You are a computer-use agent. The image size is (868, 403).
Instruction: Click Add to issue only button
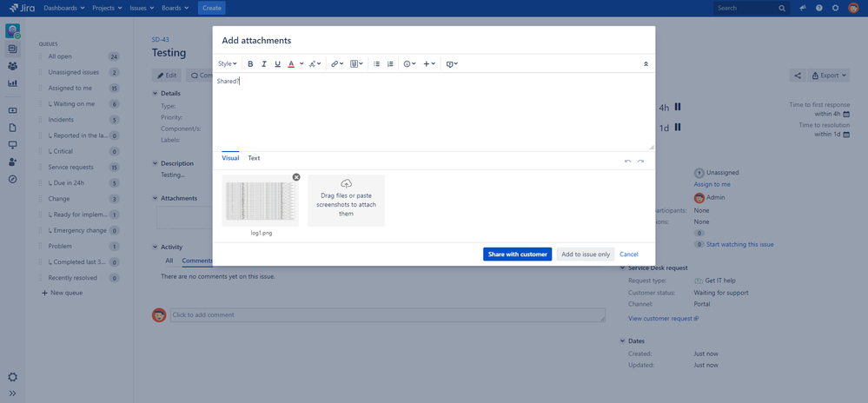point(586,254)
